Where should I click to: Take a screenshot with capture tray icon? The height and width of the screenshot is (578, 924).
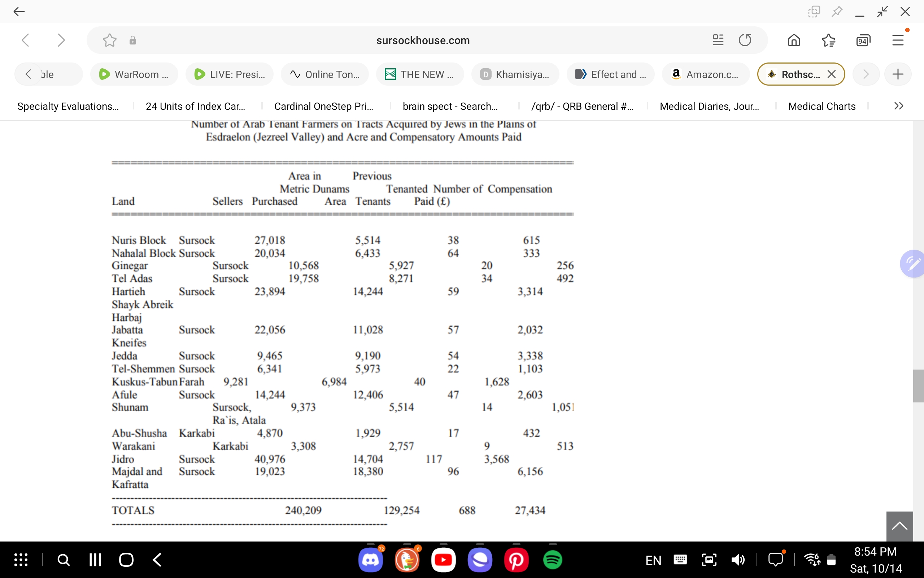tap(709, 560)
